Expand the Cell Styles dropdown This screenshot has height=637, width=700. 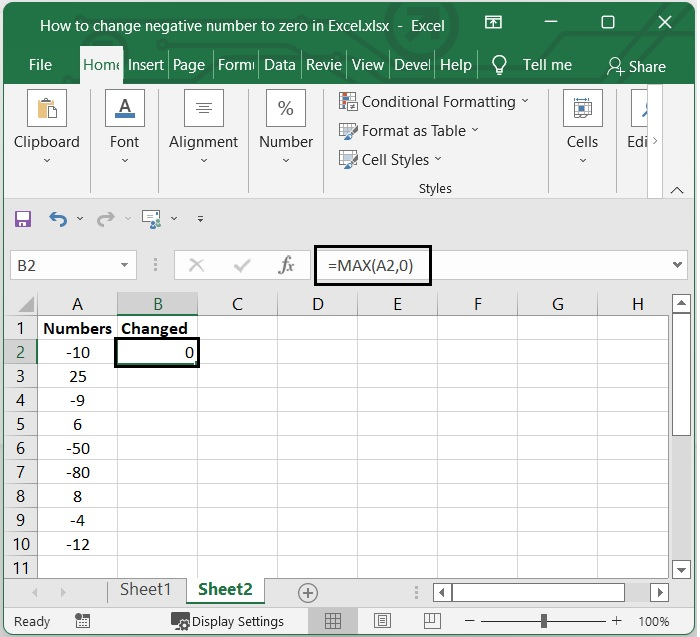pos(438,158)
